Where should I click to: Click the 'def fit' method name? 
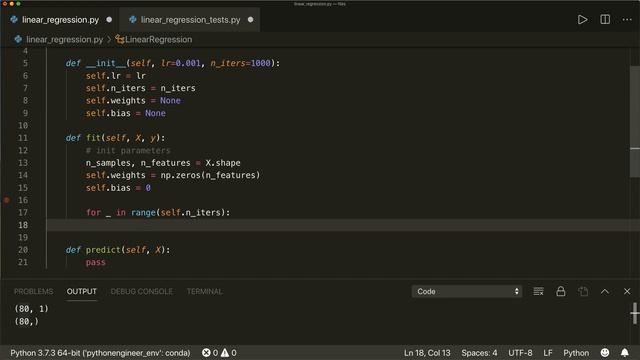point(93,138)
